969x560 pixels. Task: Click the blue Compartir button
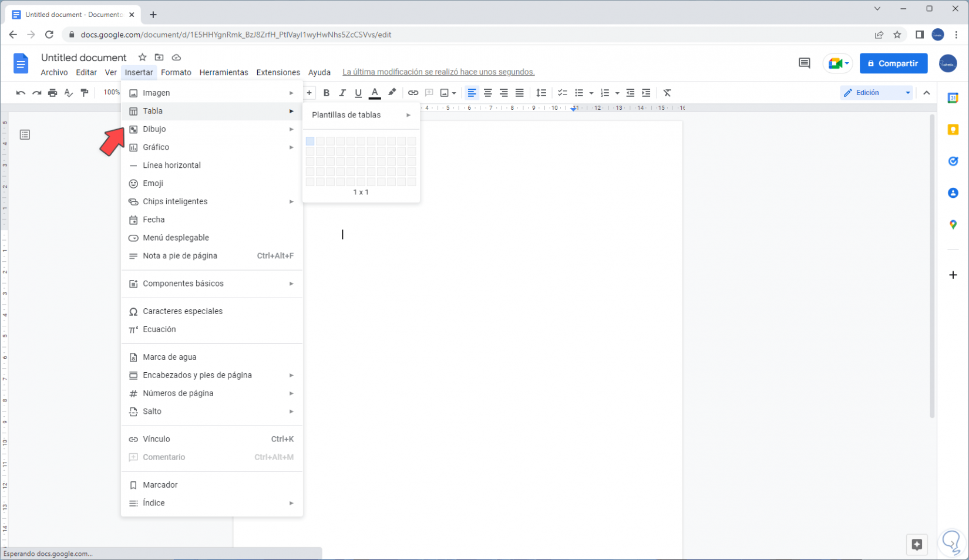click(893, 63)
